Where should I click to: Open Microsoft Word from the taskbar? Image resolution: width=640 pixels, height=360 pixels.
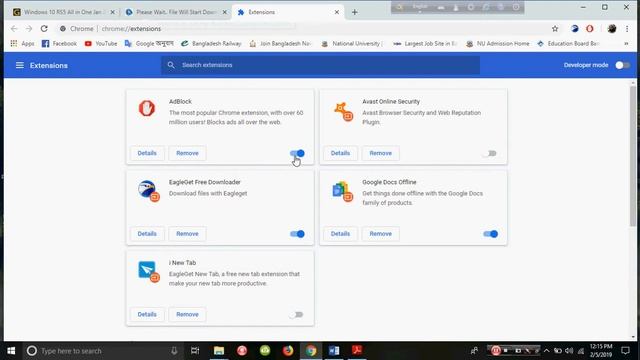(x=334, y=351)
